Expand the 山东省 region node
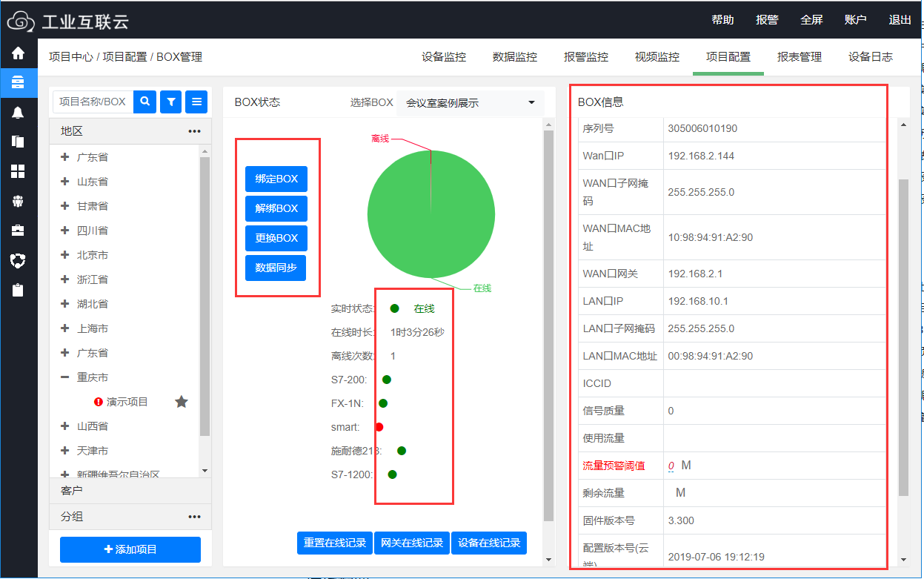924x579 pixels. (65, 182)
